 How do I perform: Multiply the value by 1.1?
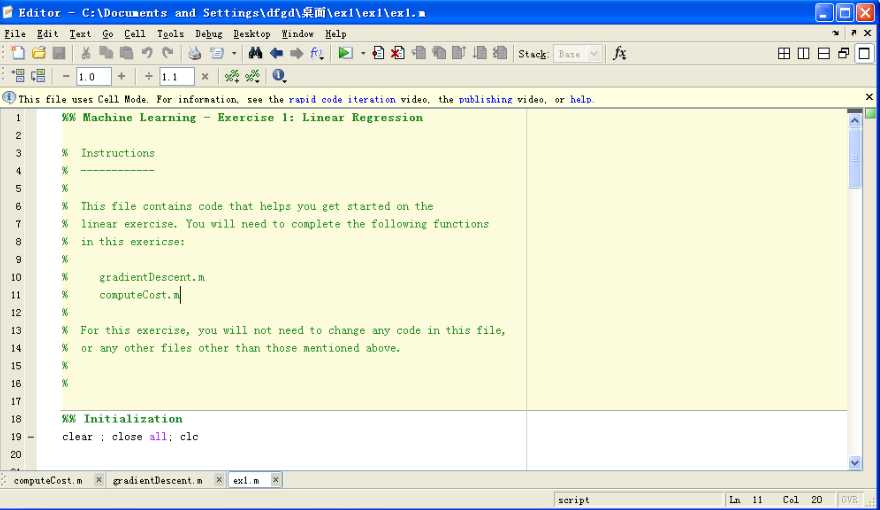[205, 76]
